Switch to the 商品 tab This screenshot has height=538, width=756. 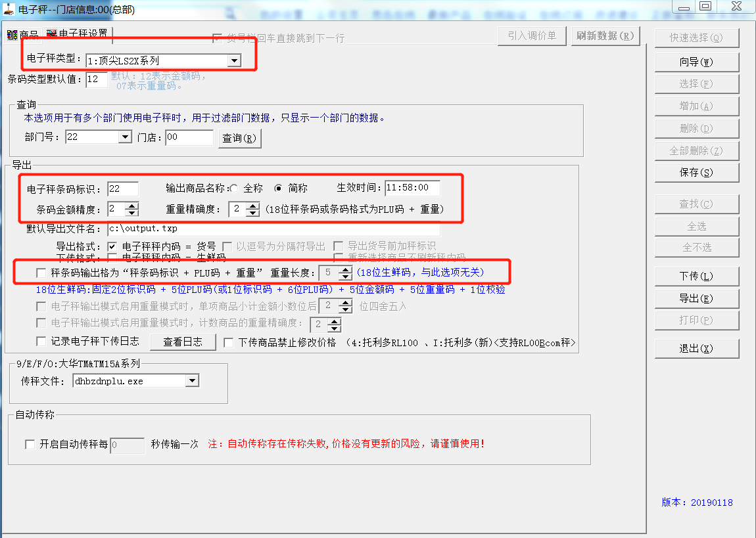coord(23,34)
